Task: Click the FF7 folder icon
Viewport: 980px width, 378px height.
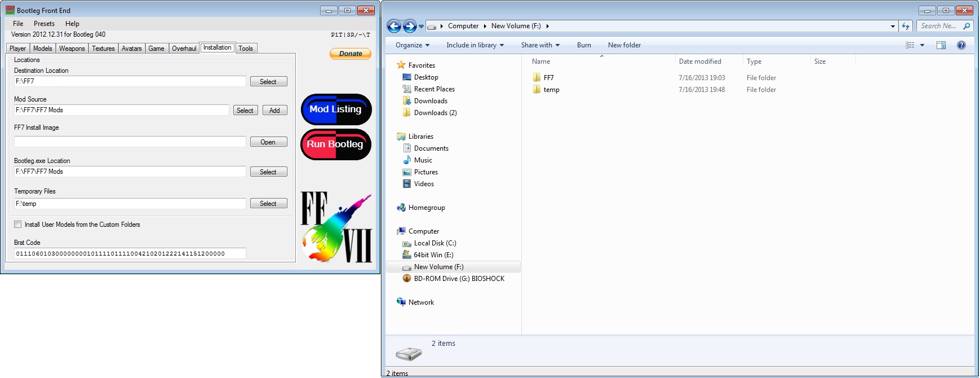Action: point(536,77)
